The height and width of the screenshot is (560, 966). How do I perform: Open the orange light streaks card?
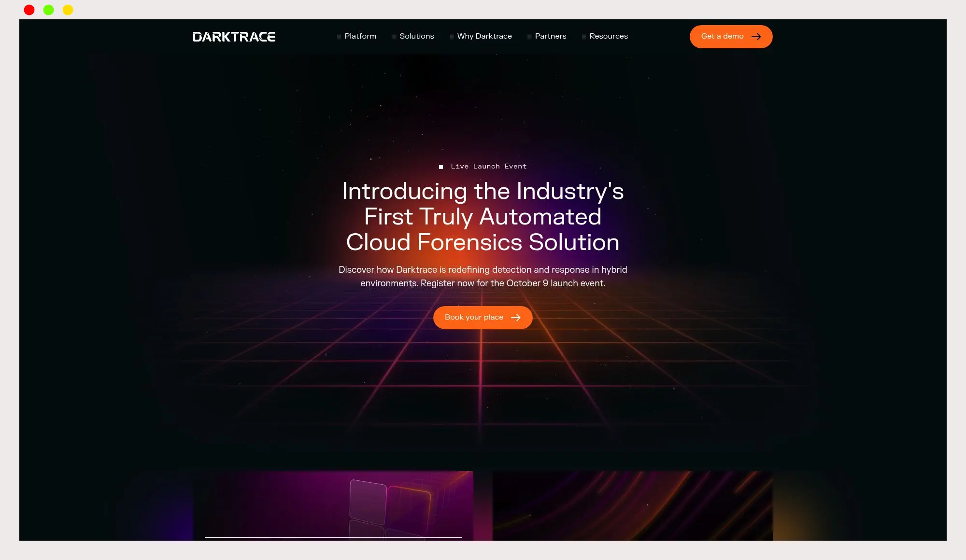point(632,505)
